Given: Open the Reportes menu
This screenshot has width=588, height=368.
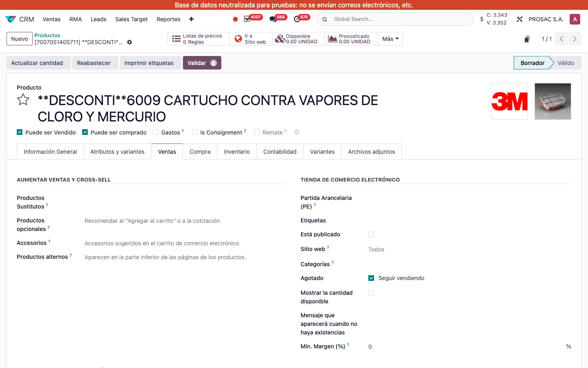Looking at the screenshot, I should pos(168,19).
